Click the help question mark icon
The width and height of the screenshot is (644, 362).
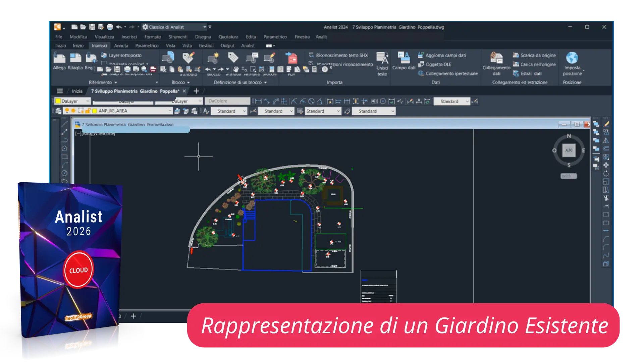(x=324, y=69)
